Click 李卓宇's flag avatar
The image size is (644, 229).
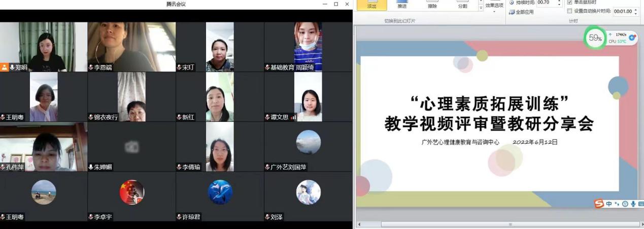click(132, 192)
